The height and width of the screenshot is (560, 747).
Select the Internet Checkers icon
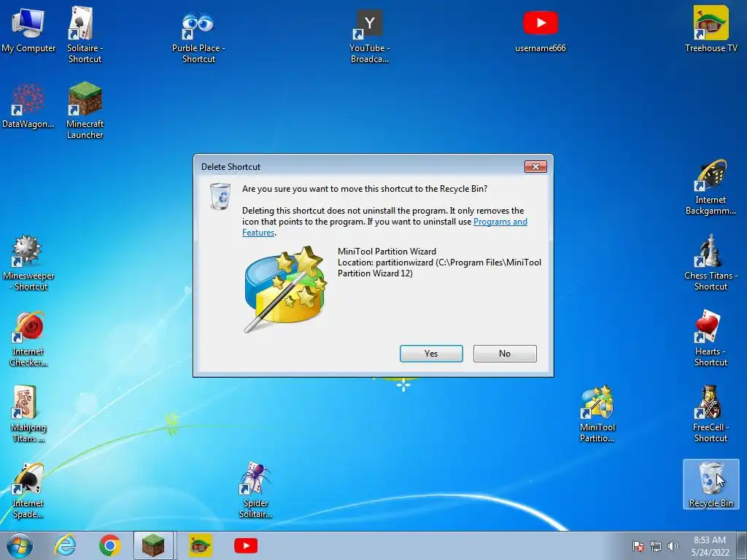(x=28, y=339)
